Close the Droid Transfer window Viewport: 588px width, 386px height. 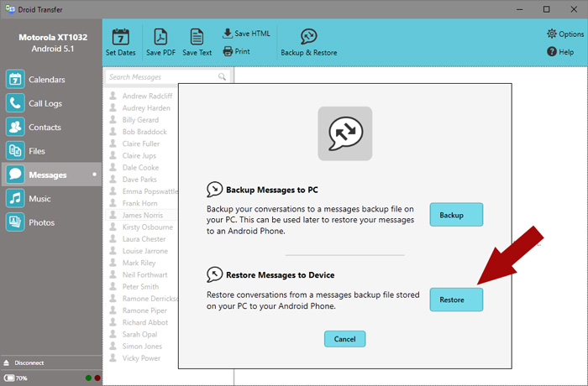[574, 9]
